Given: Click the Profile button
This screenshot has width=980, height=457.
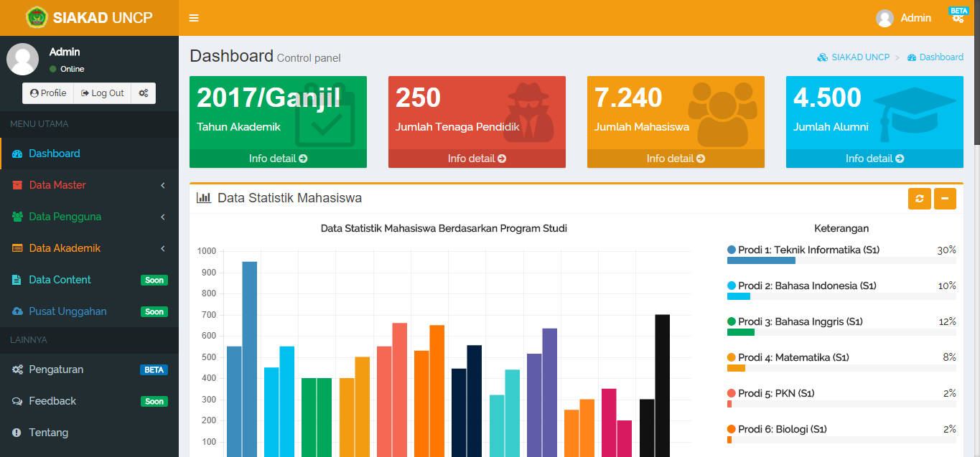Looking at the screenshot, I should pos(48,93).
